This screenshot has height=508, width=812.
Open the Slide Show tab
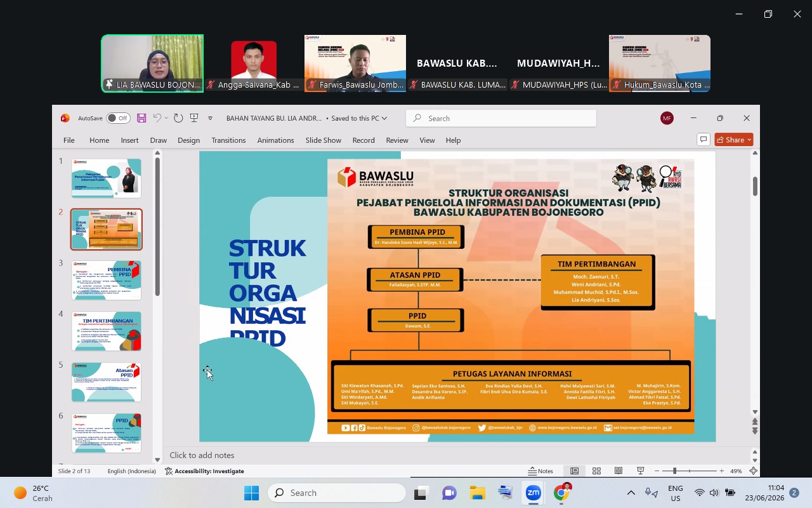tap(323, 140)
